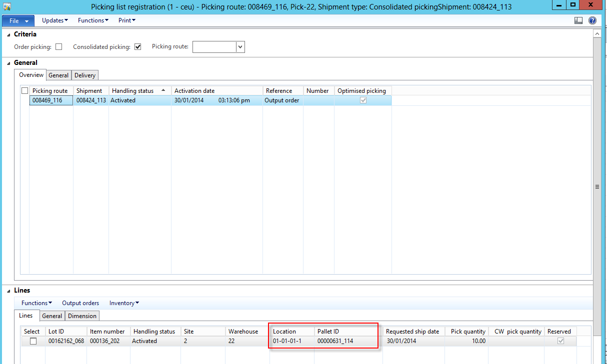Collapse the Criteria section triangle
607x364 pixels.
pyautogui.click(x=8, y=34)
